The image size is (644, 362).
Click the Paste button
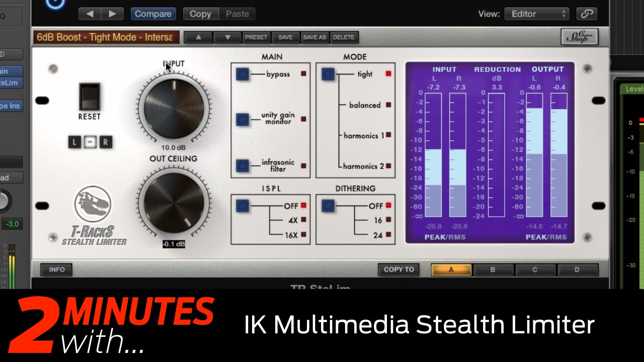[237, 14]
